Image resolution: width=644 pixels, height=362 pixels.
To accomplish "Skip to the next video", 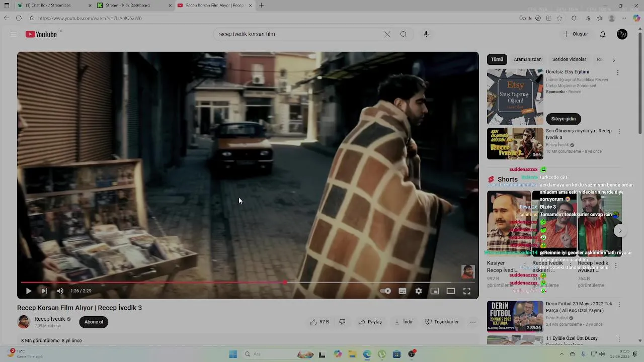I will pyautogui.click(x=44, y=291).
